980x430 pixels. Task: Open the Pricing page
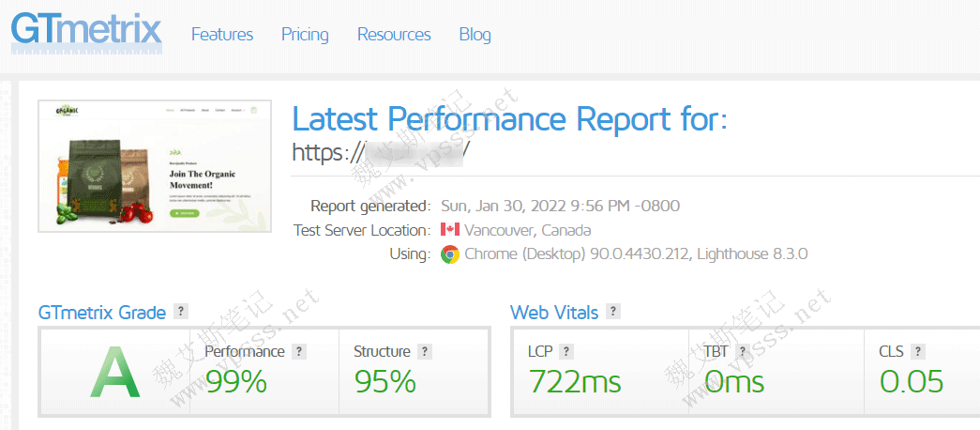pos(305,35)
